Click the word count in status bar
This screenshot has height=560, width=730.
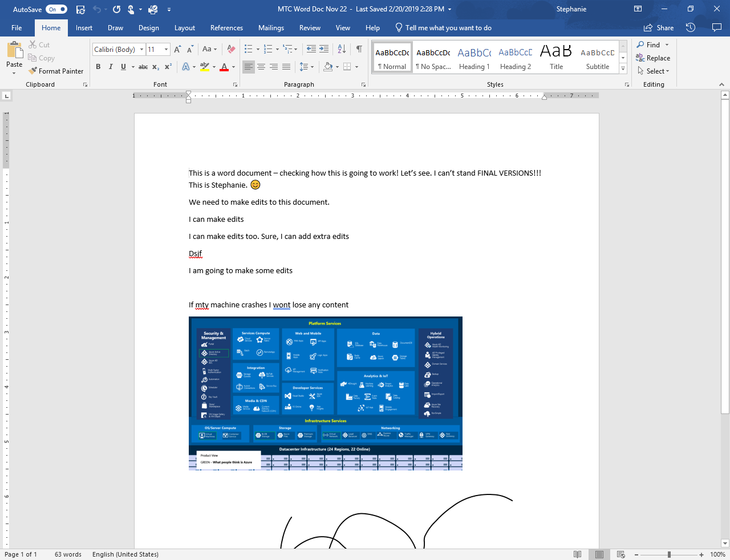(68, 554)
